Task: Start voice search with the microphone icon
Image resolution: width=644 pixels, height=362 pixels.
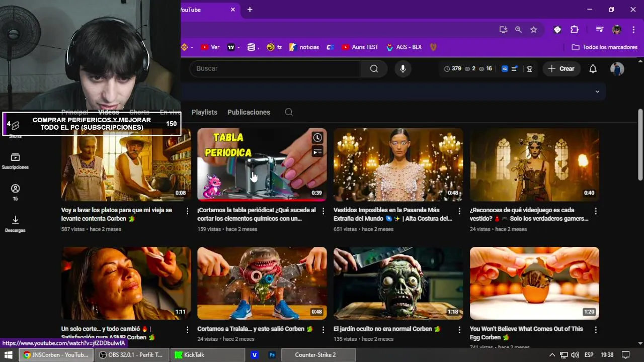Action: click(403, 69)
